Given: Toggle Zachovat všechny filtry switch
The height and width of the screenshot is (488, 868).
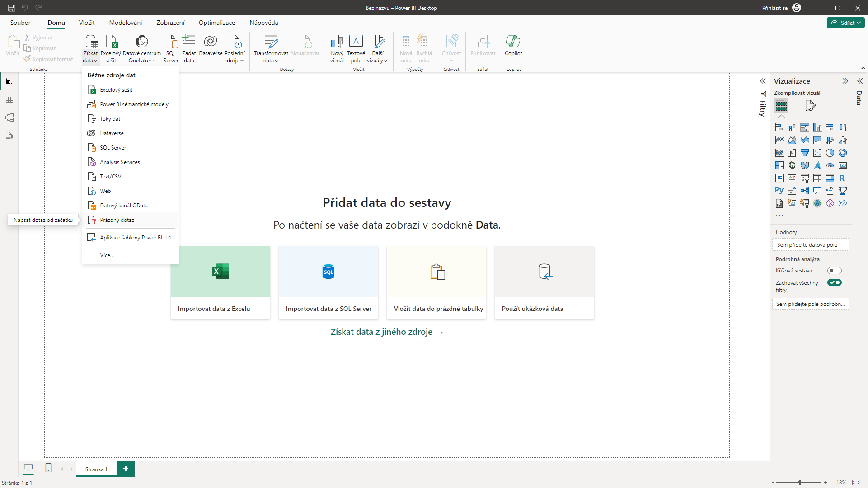Looking at the screenshot, I should (x=835, y=282).
